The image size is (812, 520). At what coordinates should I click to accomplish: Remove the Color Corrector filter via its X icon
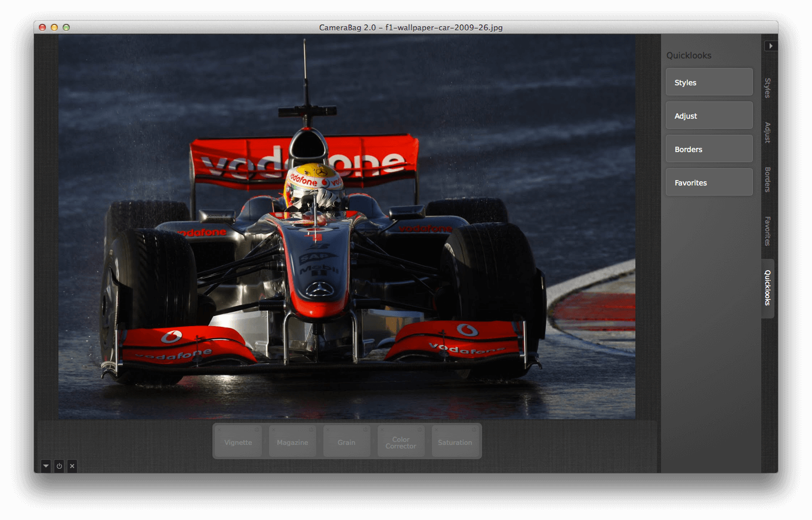click(382, 429)
